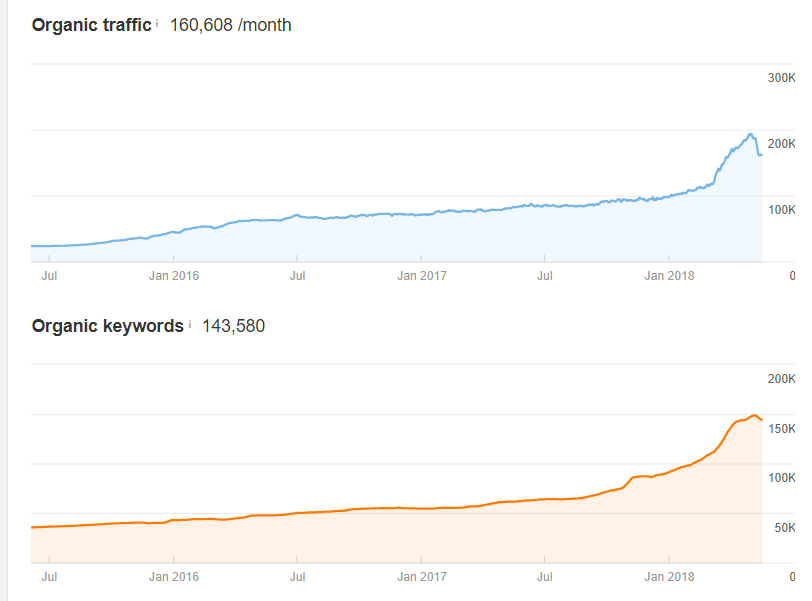Click Jan 2018 label on traffic chart axis

(x=669, y=275)
